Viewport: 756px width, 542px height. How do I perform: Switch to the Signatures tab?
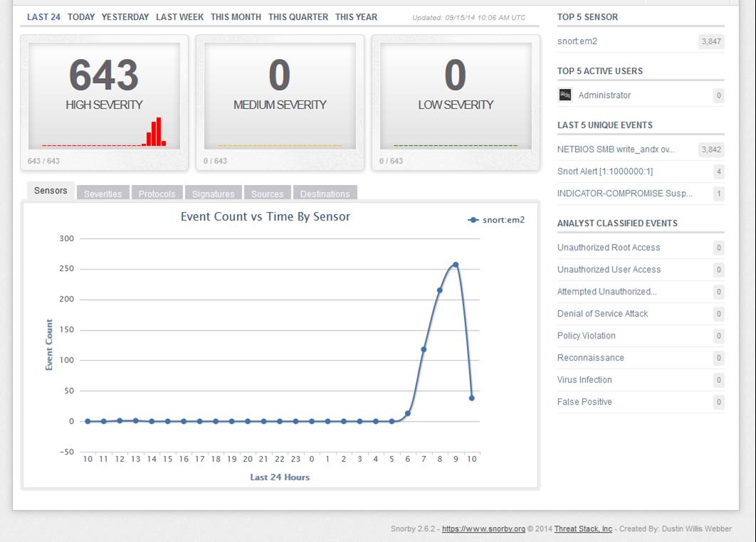[213, 193]
